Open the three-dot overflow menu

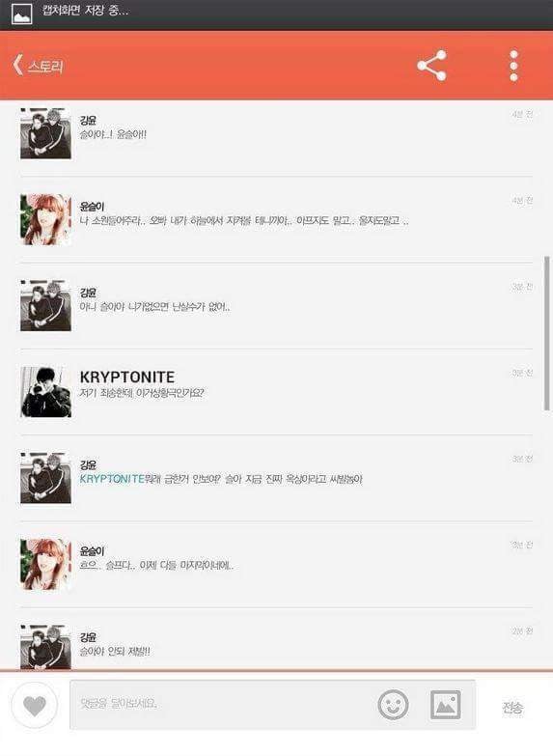pos(513,66)
